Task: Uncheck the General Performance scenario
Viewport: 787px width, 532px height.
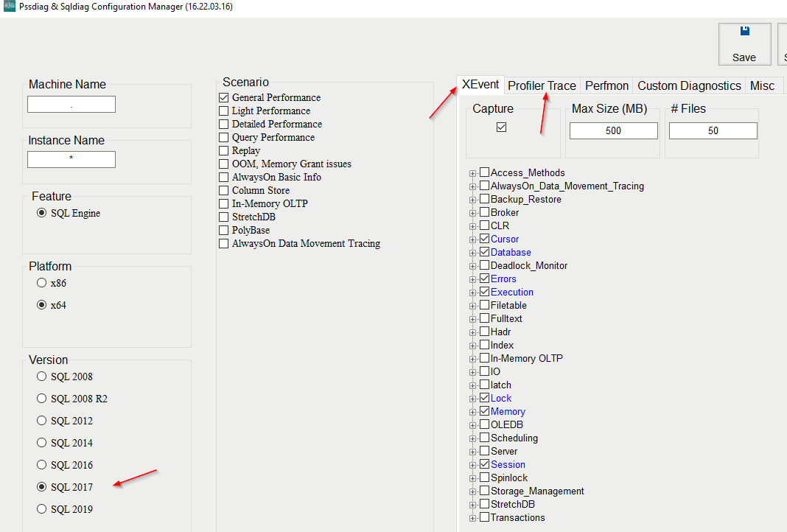Action: [224, 97]
